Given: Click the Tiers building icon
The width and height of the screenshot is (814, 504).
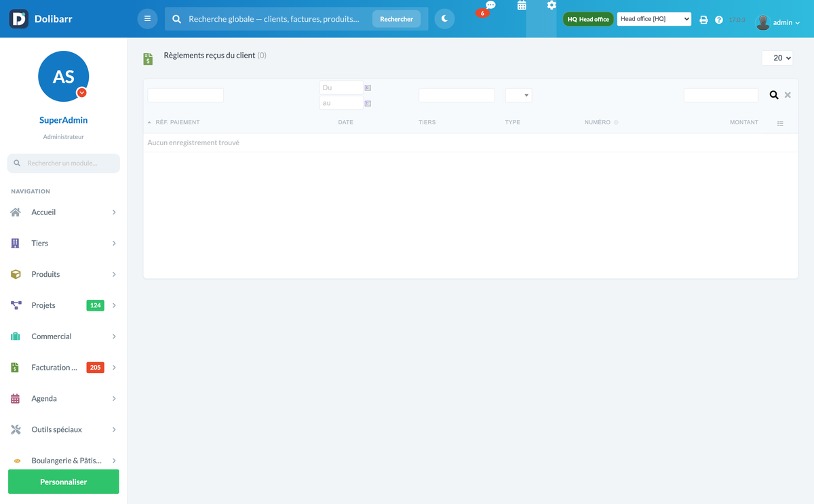Looking at the screenshot, I should pos(16,243).
